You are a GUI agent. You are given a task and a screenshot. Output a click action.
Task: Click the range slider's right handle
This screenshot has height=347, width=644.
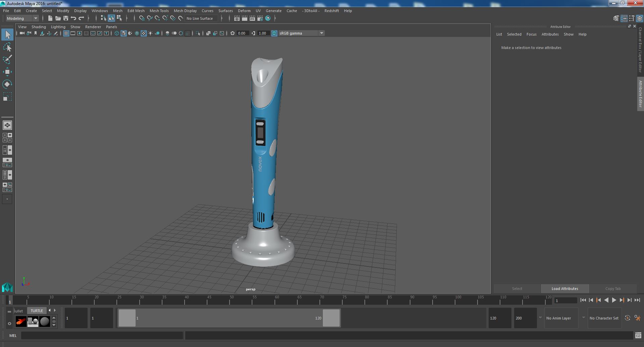[x=331, y=318]
